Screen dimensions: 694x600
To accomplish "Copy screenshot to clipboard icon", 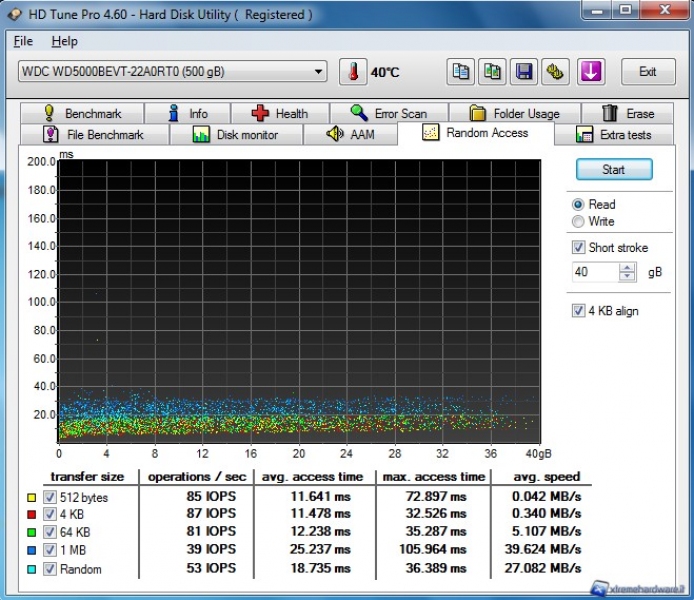I will [492, 72].
